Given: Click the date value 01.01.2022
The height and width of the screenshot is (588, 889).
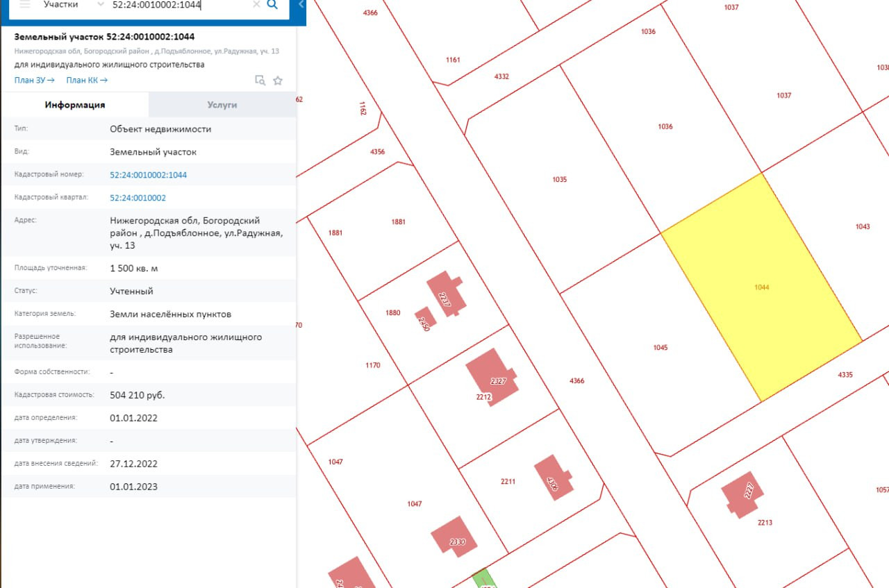Looking at the screenshot, I should (133, 418).
